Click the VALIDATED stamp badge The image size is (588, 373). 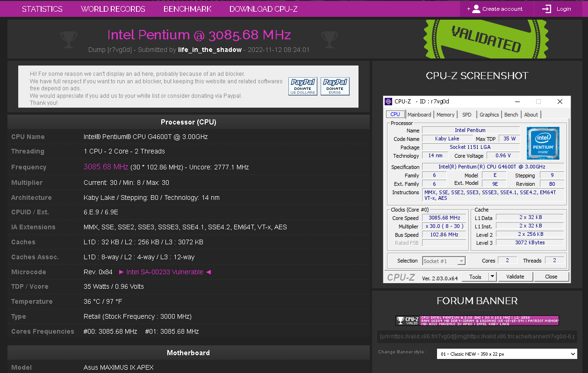click(486, 38)
